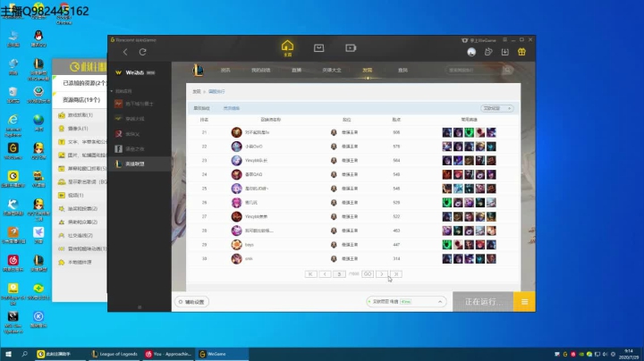Click the 发现 breadcrumb link

click(197, 91)
